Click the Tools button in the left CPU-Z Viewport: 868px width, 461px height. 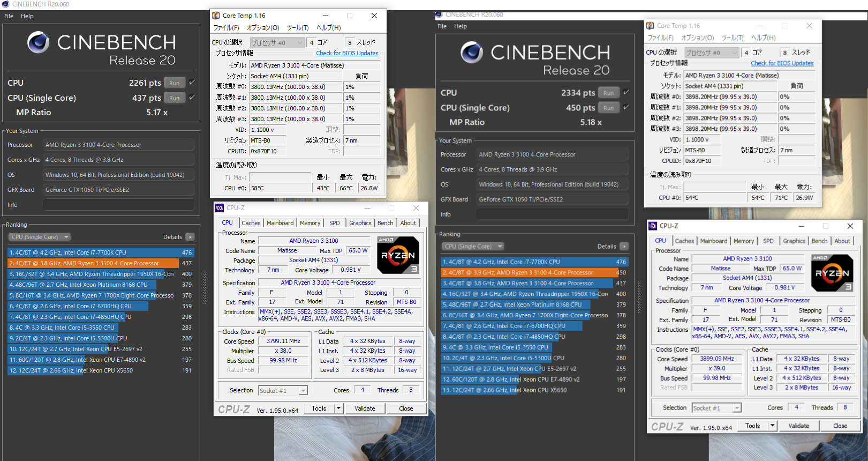319,408
